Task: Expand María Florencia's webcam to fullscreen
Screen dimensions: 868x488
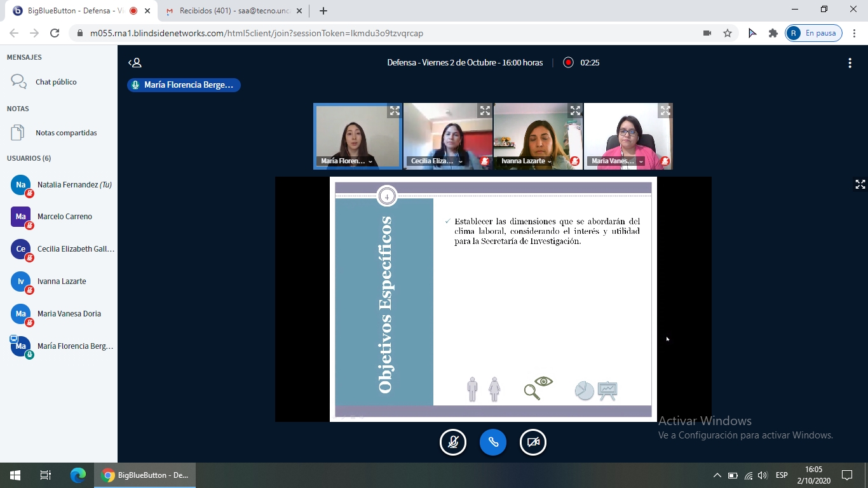Action: pyautogui.click(x=395, y=111)
